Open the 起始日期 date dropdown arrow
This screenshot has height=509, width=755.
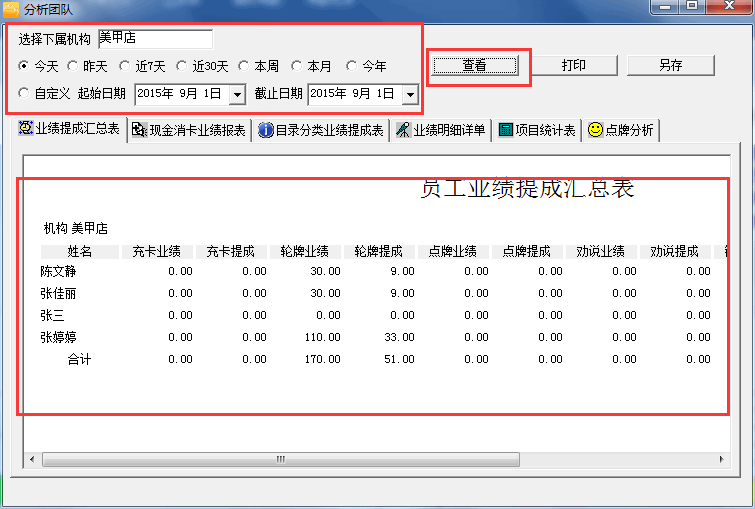click(237, 94)
